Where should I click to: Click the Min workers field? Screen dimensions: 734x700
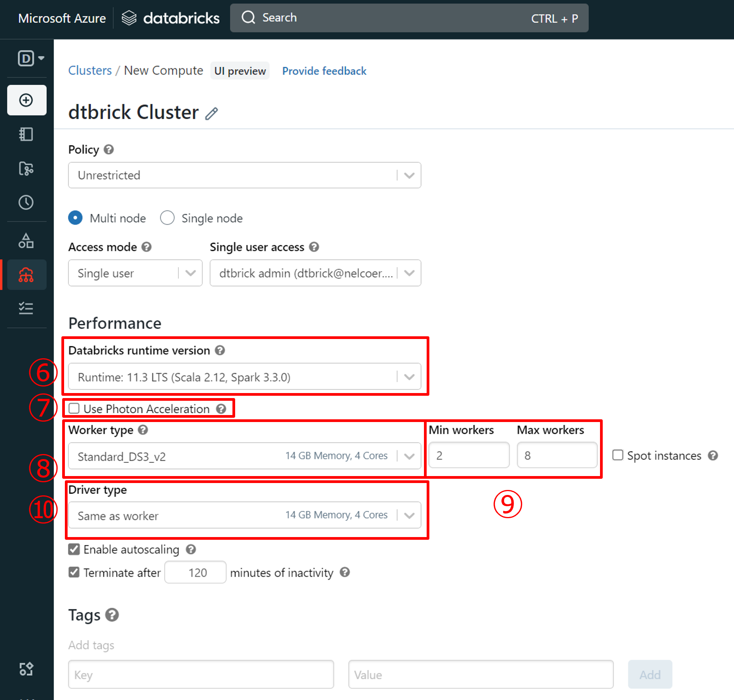click(x=469, y=455)
